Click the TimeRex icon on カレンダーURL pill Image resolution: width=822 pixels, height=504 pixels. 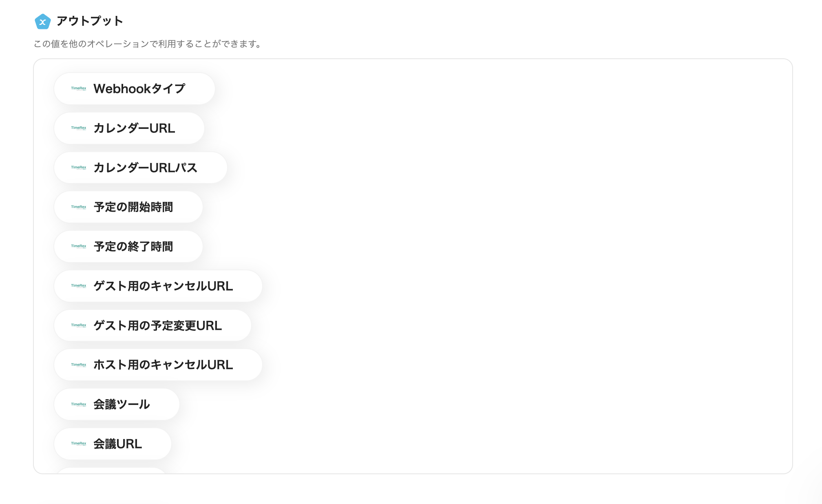point(78,128)
